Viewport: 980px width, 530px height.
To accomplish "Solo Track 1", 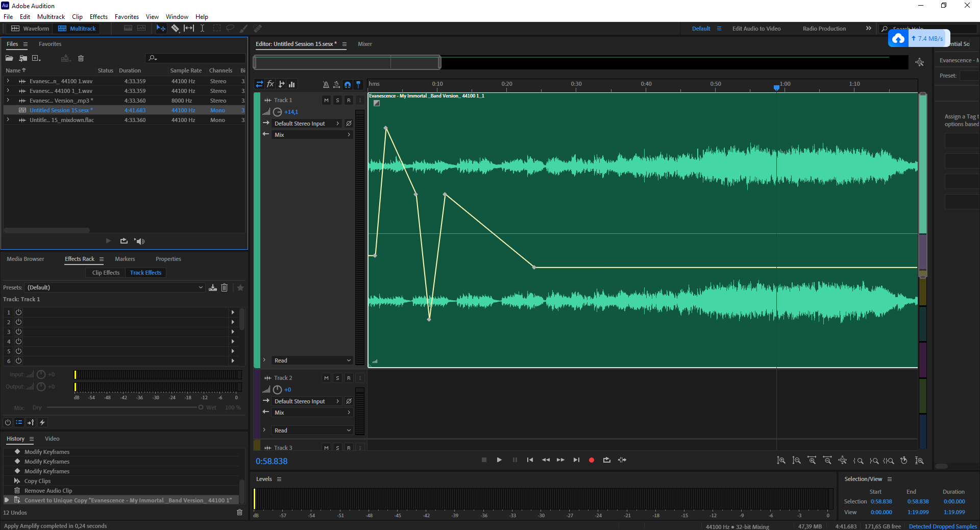I will pos(337,101).
